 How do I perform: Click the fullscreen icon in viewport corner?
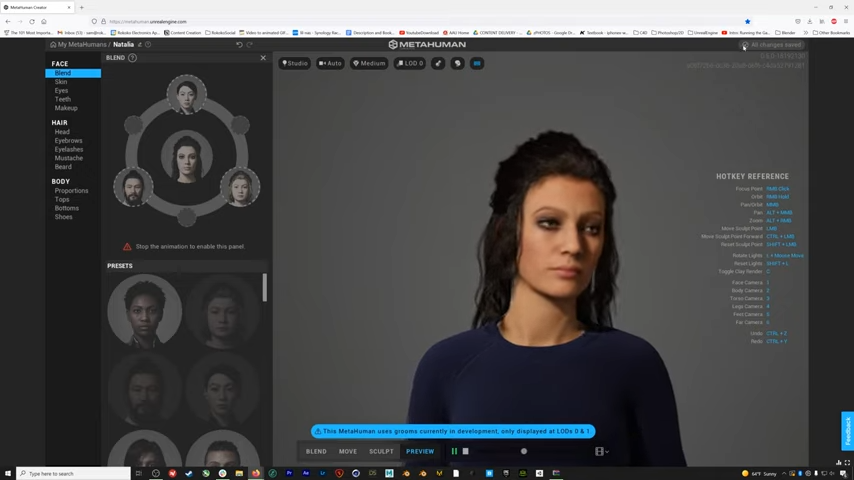coord(847,463)
